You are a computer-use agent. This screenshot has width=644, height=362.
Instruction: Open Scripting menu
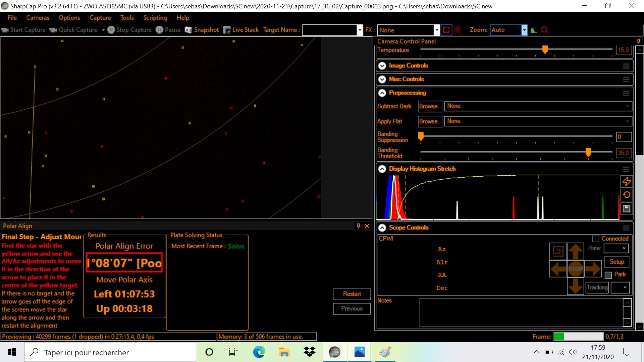(x=155, y=18)
